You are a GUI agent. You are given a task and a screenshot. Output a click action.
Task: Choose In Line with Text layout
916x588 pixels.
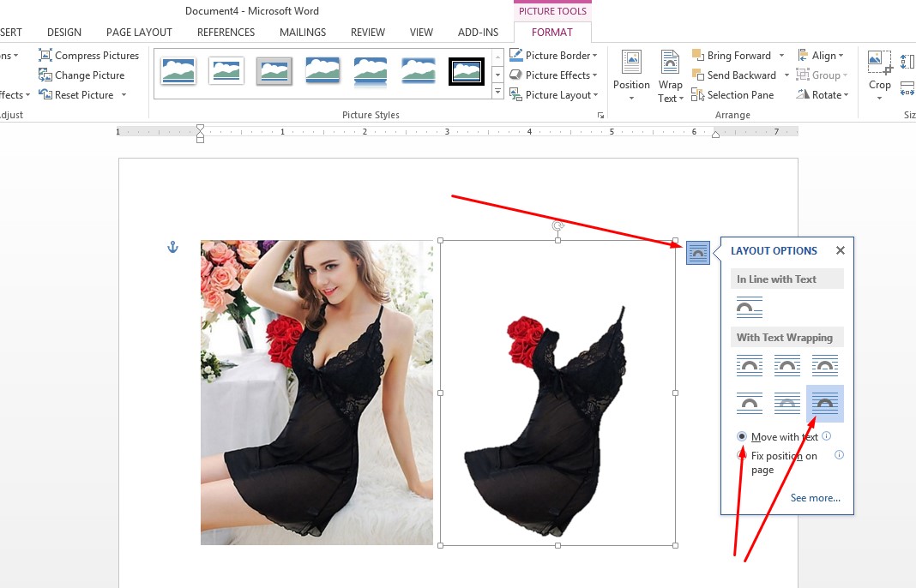coord(750,307)
